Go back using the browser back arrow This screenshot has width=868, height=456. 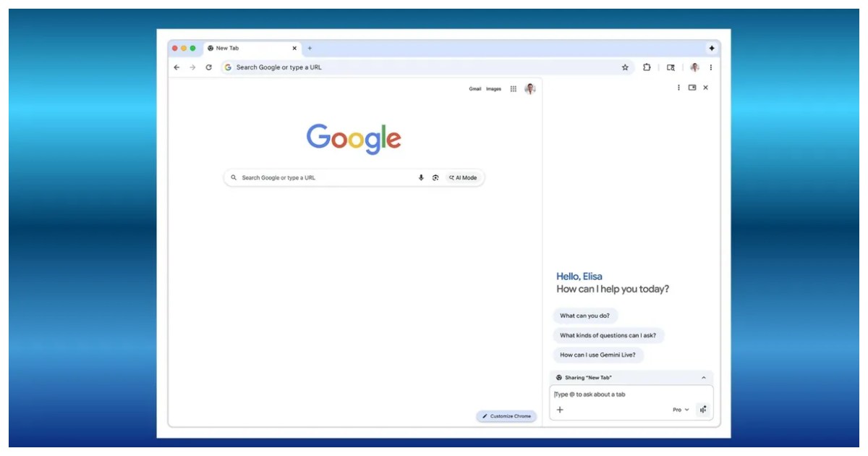(176, 67)
